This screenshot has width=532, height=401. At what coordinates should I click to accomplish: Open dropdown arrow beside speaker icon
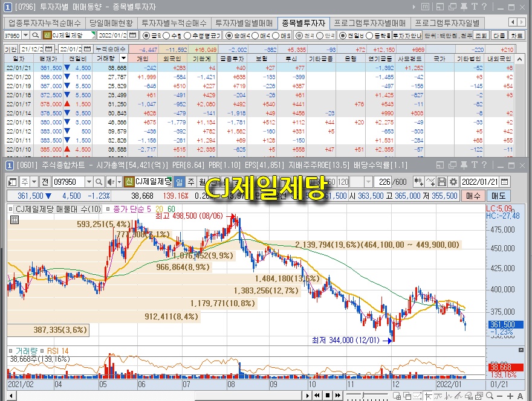tap(119, 182)
